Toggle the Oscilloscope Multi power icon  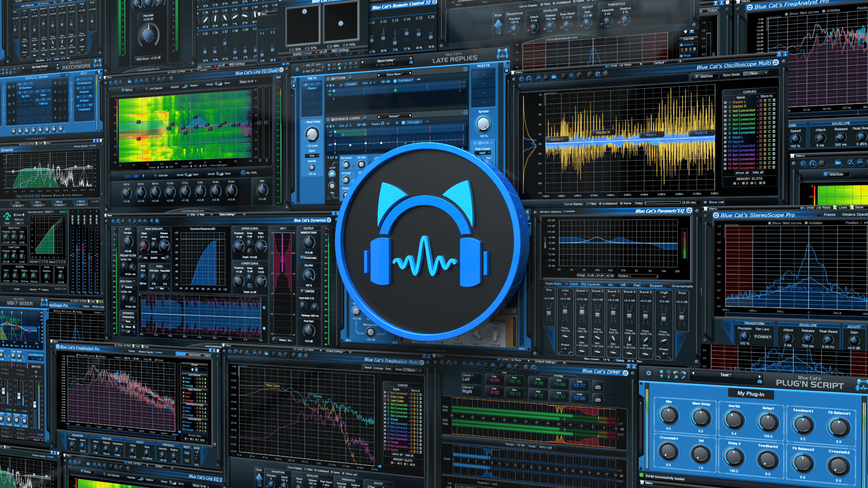tap(522, 79)
